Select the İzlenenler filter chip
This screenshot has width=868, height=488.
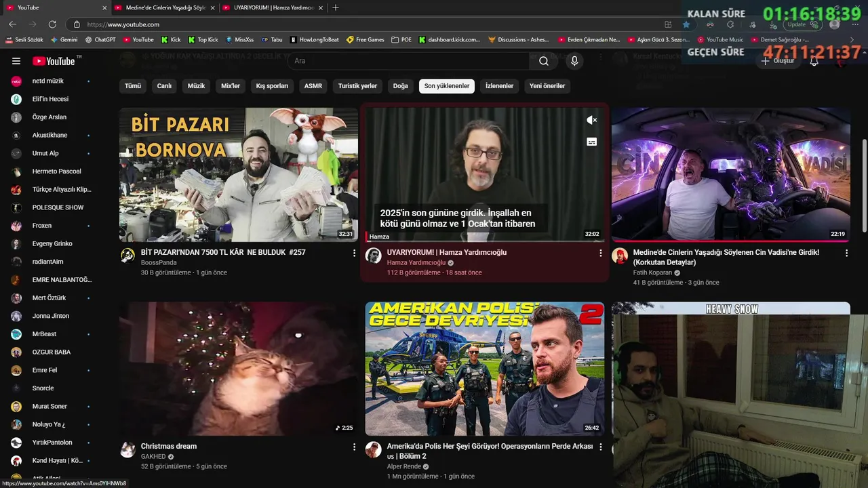tap(499, 86)
